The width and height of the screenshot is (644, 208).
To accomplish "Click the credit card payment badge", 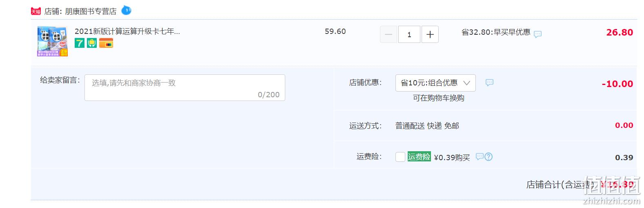I will tap(106, 43).
